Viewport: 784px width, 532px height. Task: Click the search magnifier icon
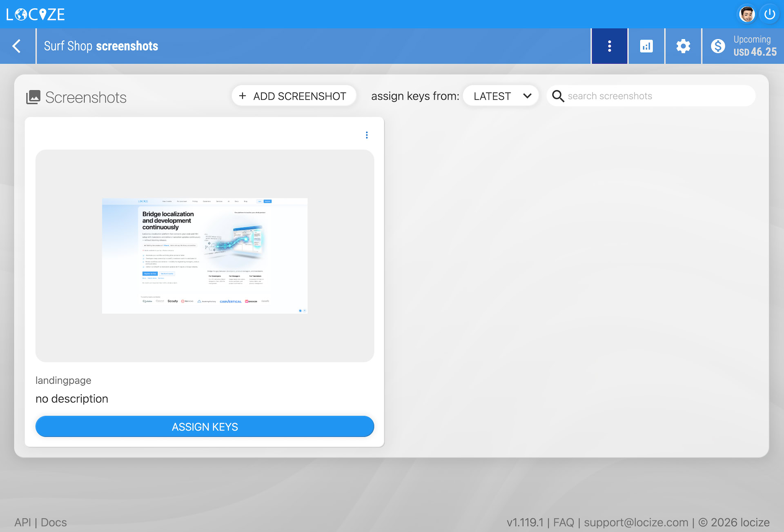(558, 96)
